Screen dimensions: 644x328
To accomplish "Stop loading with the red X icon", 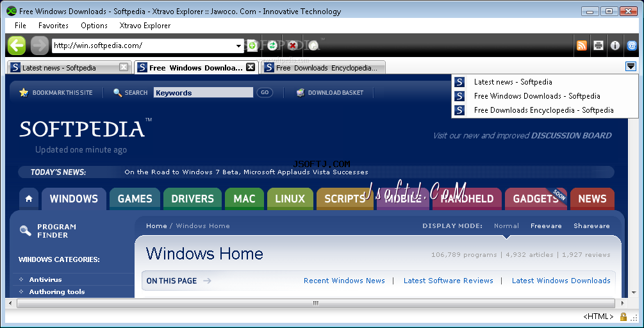I will click(x=292, y=45).
